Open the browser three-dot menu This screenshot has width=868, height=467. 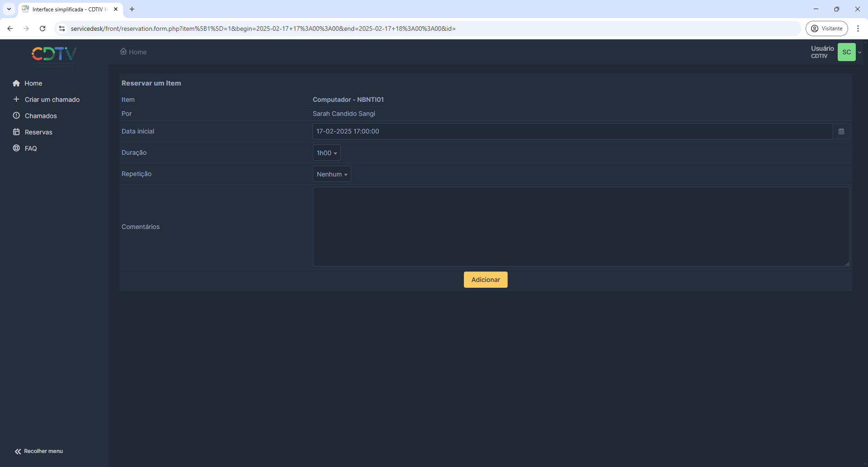(858, 29)
